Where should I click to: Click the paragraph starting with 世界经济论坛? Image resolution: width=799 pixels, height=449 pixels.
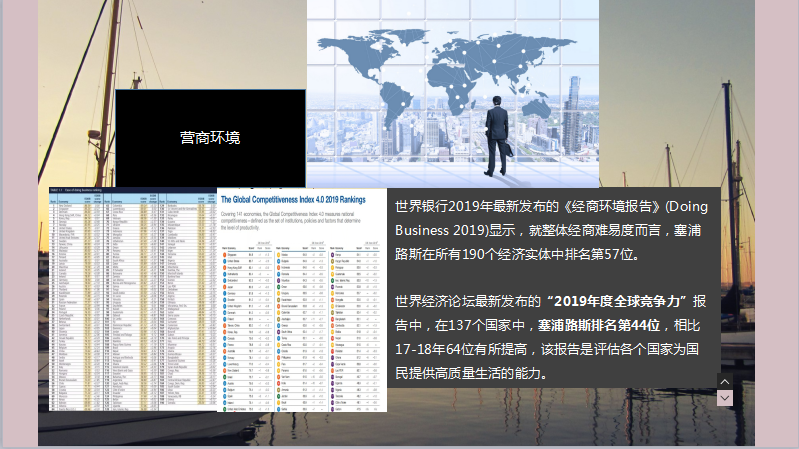(x=550, y=337)
